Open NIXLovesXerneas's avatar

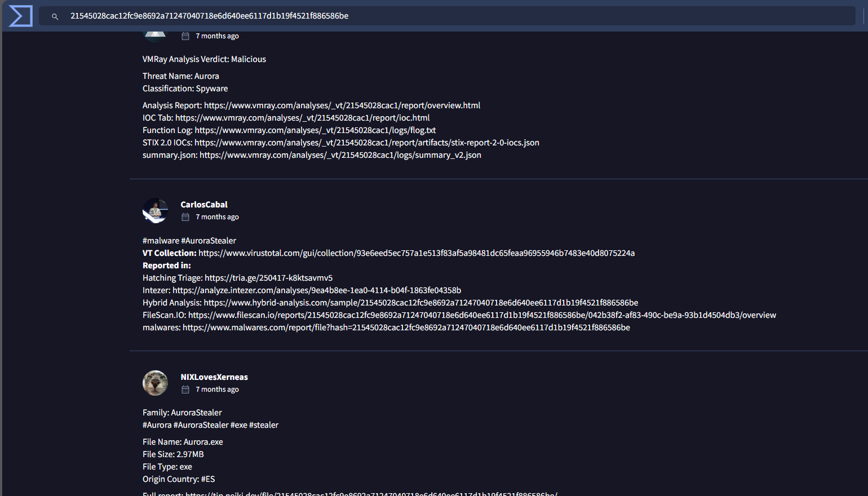coord(155,383)
